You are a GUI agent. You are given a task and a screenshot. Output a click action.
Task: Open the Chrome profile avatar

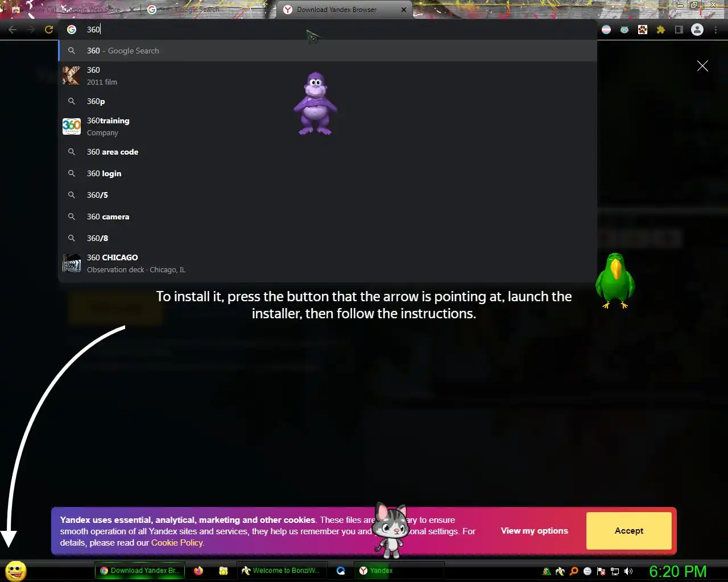click(x=697, y=30)
